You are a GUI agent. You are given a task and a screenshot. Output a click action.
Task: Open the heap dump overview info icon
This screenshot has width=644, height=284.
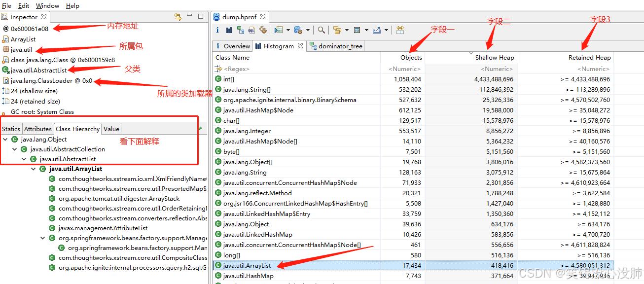pos(217,30)
